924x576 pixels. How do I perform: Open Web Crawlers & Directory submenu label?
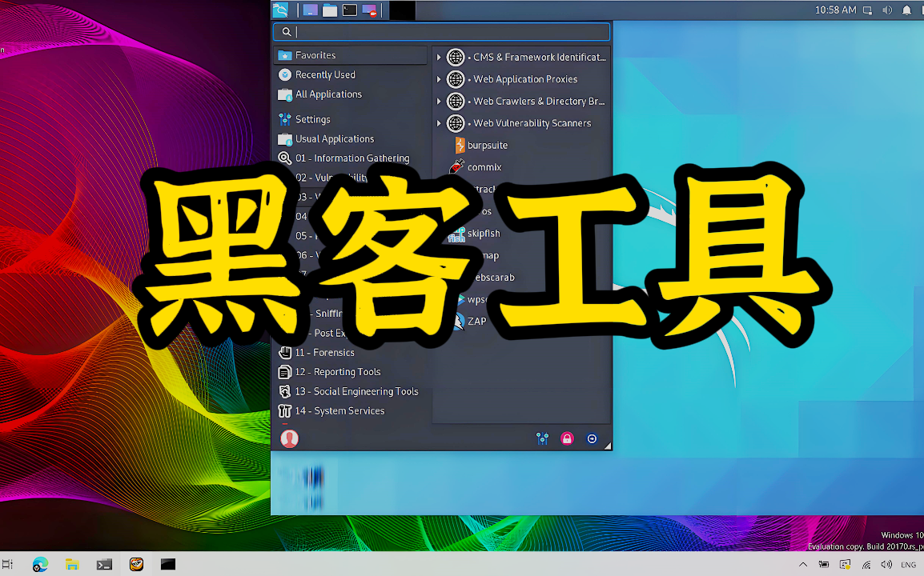point(539,102)
